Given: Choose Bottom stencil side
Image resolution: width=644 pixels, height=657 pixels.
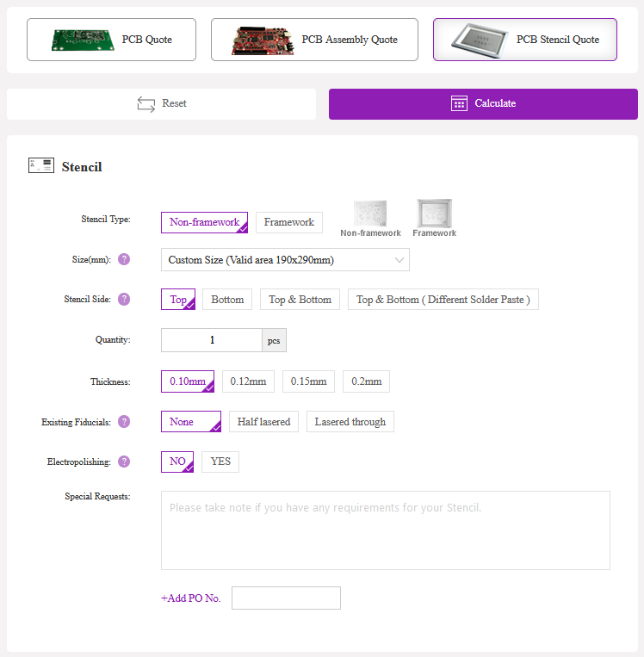Looking at the screenshot, I should coord(227,300).
